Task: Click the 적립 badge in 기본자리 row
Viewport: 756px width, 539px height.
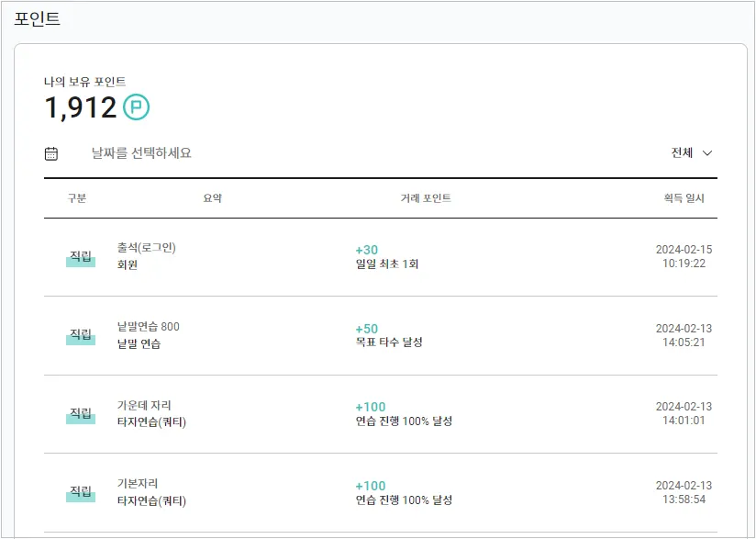Action: pyautogui.click(x=81, y=492)
